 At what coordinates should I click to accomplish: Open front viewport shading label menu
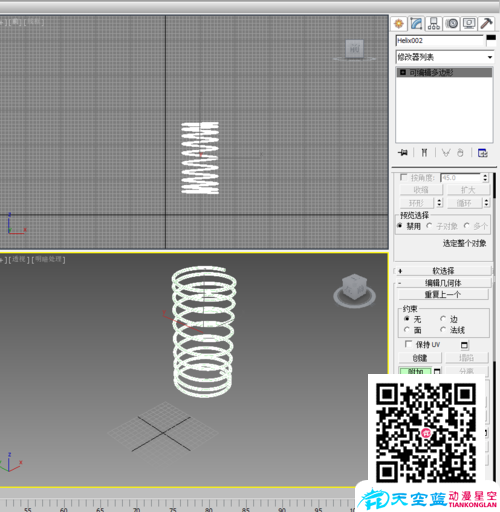[34, 22]
